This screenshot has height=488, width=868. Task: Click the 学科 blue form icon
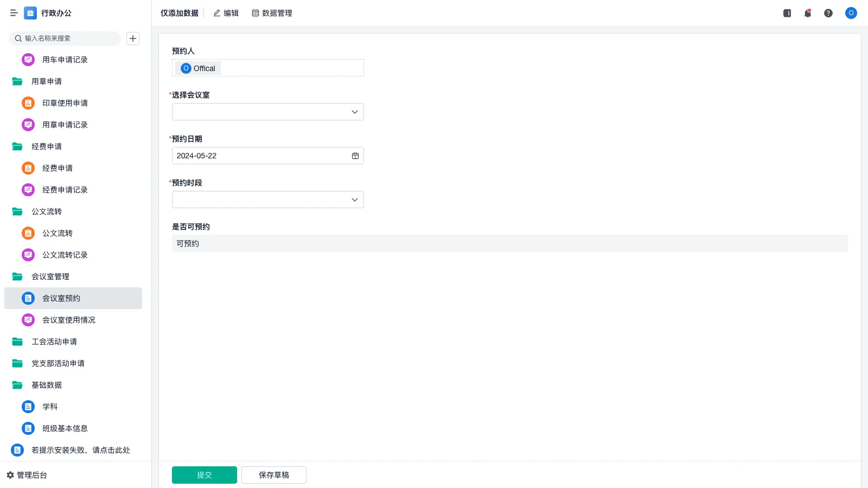(28, 407)
